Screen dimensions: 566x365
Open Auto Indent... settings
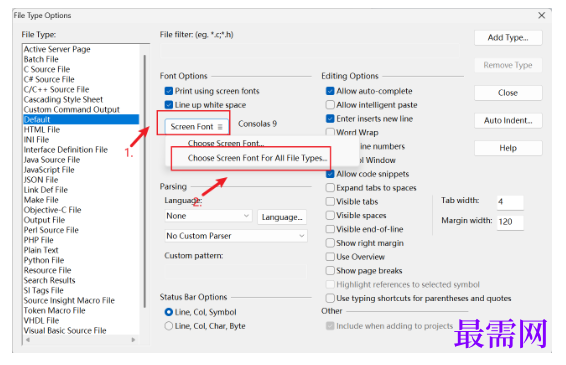click(508, 121)
